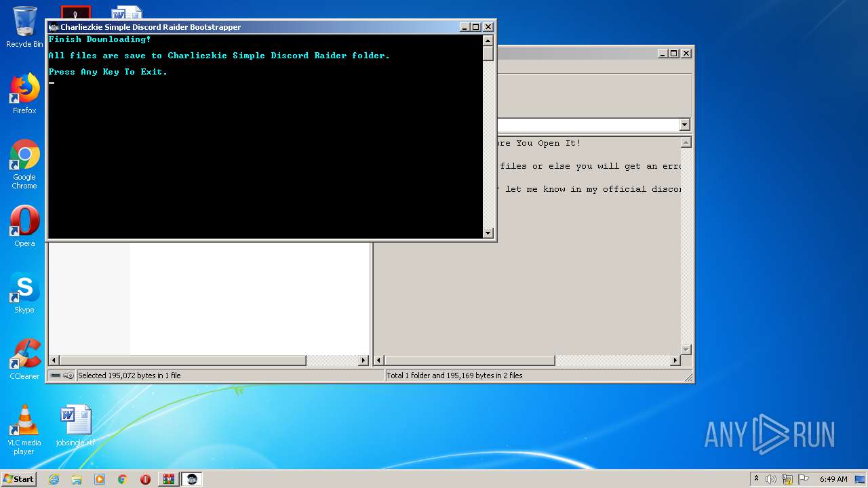Click 'Selected 195,072 bytes in 1 file' status
Viewport: 868px width, 488px height.
point(130,375)
